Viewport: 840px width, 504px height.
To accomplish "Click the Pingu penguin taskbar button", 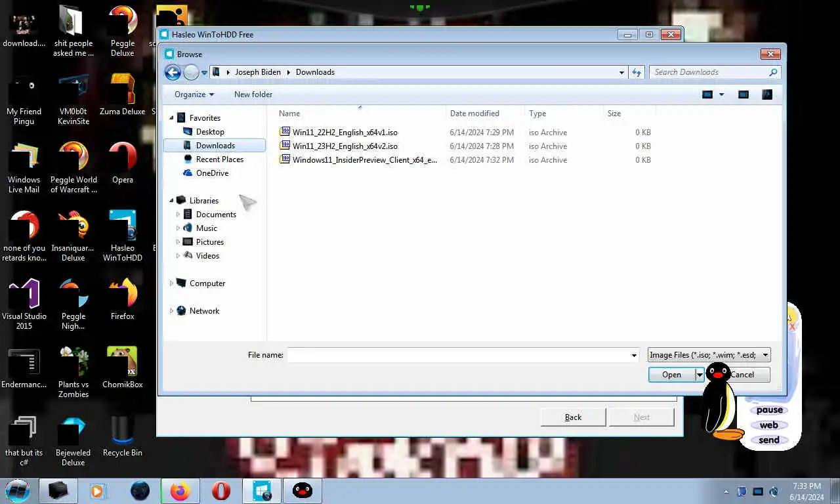I will pyautogui.click(x=303, y=491).
